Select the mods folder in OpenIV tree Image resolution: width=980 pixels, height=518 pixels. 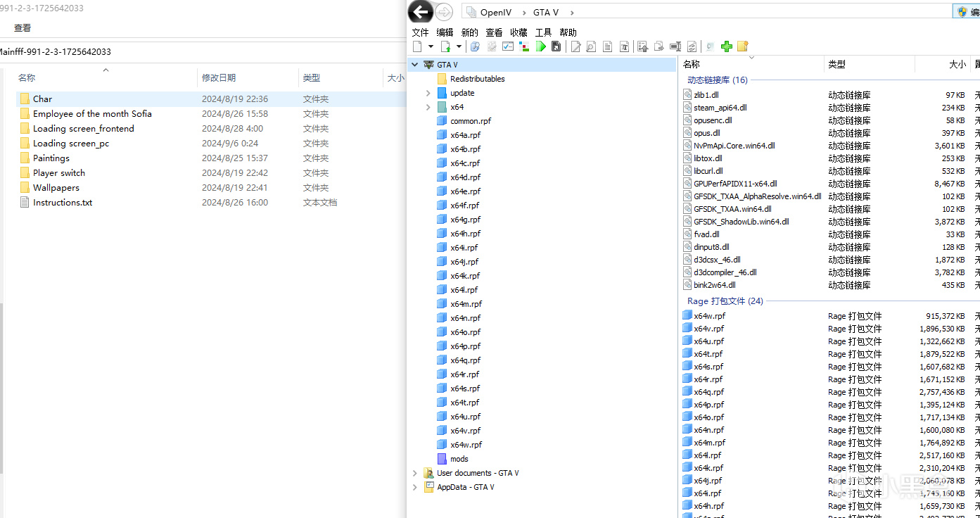(459, 459)
